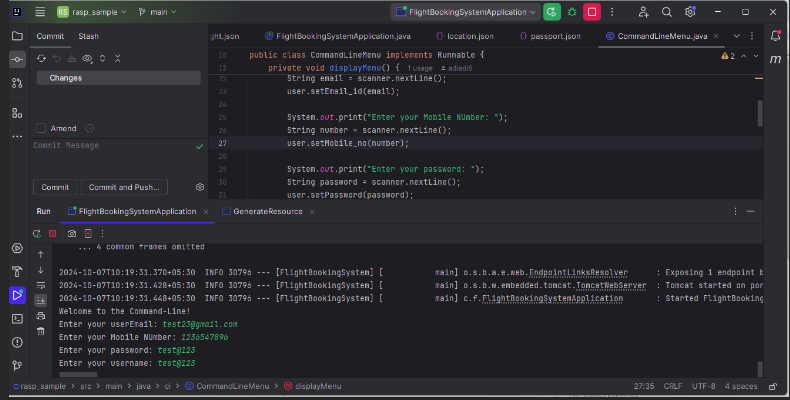Image resolution: width=790 pixels, height=400 pixels.
Task: Close the CommandLineMenu.java tab
Action: click(716, 36)
